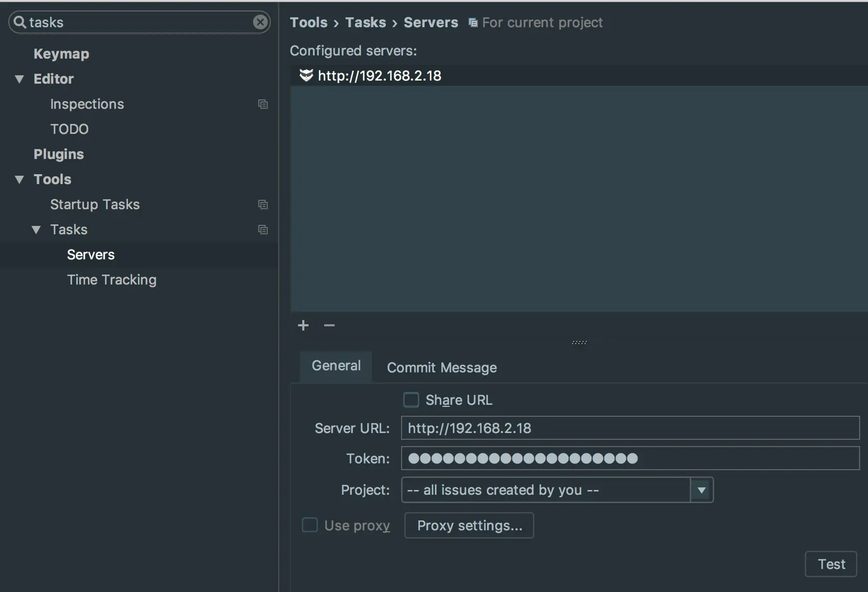Click project-level icon beside Inspections
This screenshot has height=592, width=868.
[x=263, y=104]
